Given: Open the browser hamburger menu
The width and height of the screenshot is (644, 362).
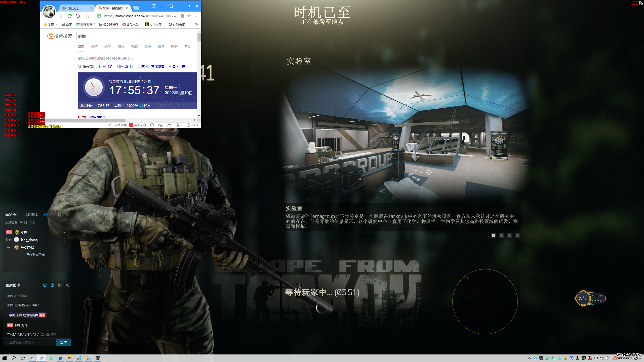Looking at the screenshot, I should coord(163,6).
